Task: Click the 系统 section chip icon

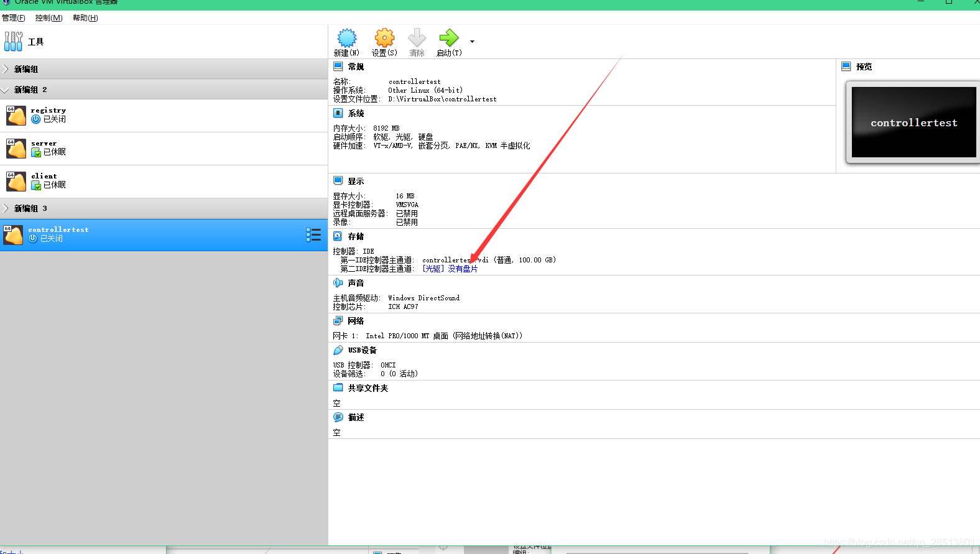Action: pos(338,113)
